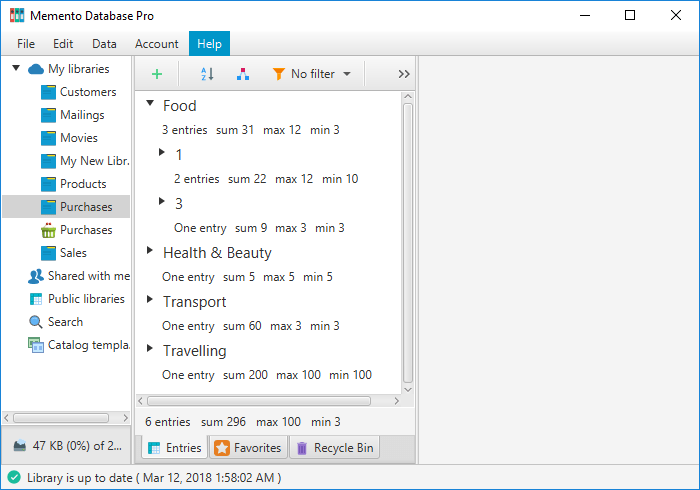Select Public libraries label

(86, 299)
